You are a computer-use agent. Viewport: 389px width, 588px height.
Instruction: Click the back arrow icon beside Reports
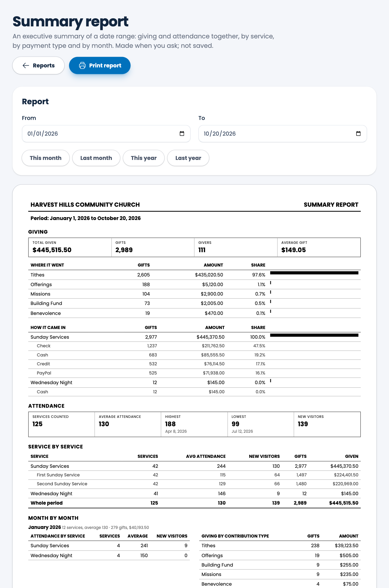pos(26,66)
